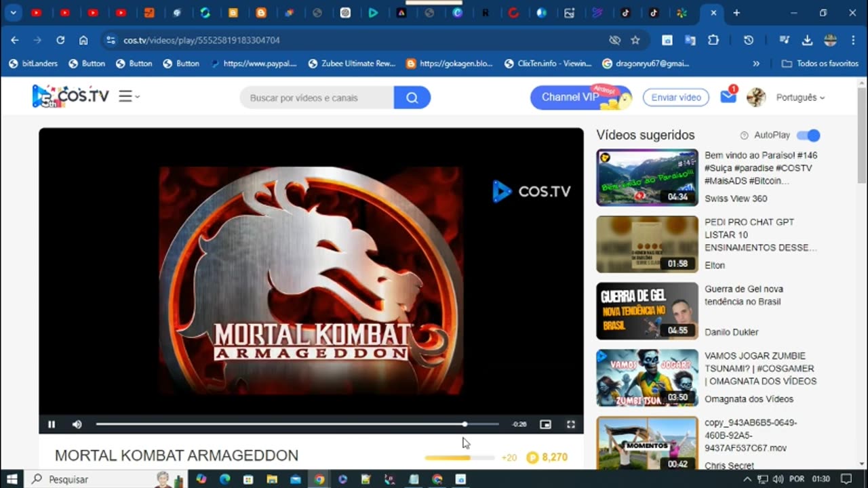This screenshot has height=488, width=868.
Task: Open the Chrome profile avatar
Action: point(830,40)
